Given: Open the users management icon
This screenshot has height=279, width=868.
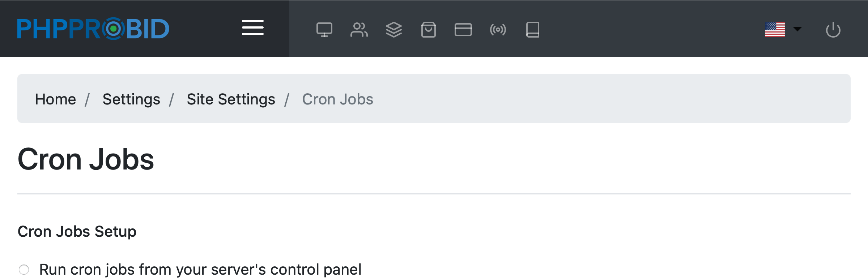Looking at the screenshot, I should tap(359, 30).
